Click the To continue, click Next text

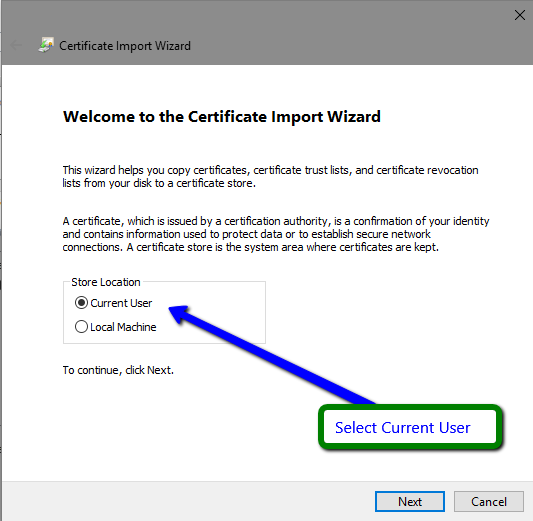tap(118, 370)
